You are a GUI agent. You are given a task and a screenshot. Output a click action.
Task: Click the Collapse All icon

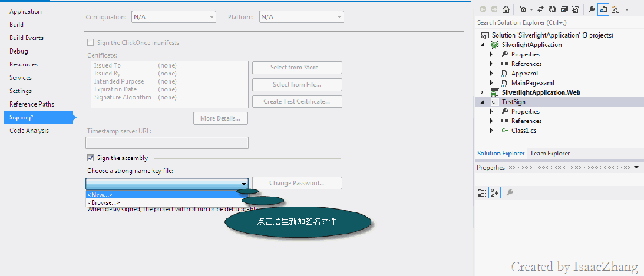pyautogui.click(x=564, y=9)
